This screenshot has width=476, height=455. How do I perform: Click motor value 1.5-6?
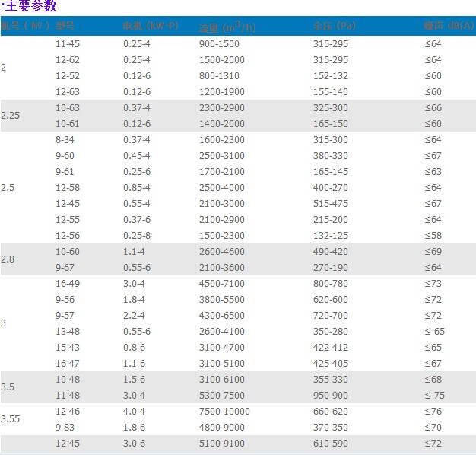click(x=134, y=380)
